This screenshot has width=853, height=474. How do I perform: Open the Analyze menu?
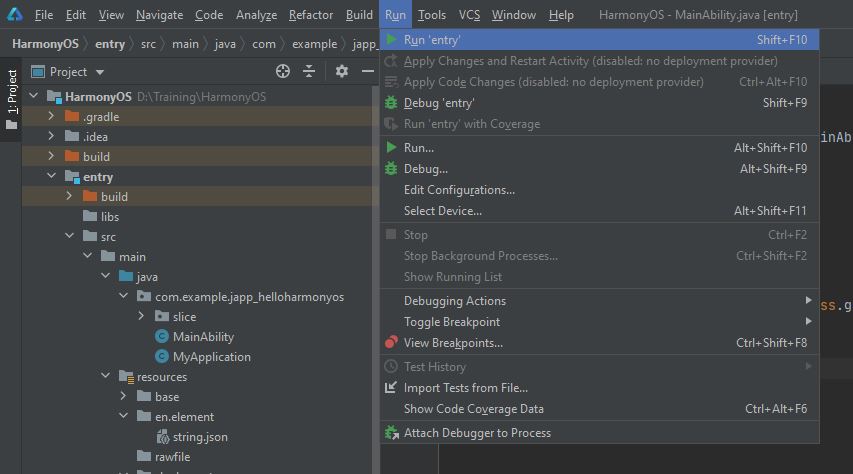[256, 15]
